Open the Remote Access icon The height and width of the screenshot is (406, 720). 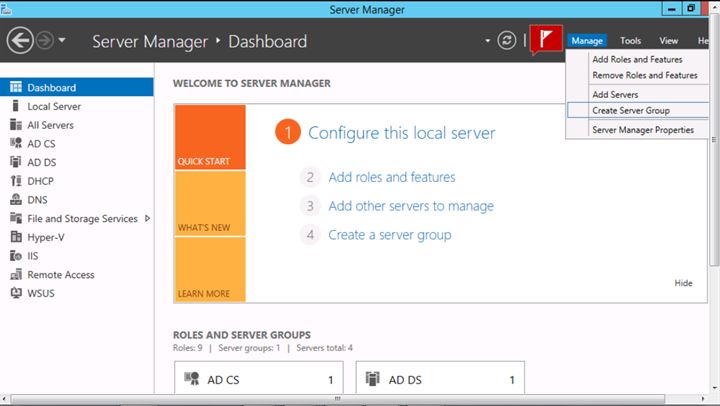click(16, 275)
